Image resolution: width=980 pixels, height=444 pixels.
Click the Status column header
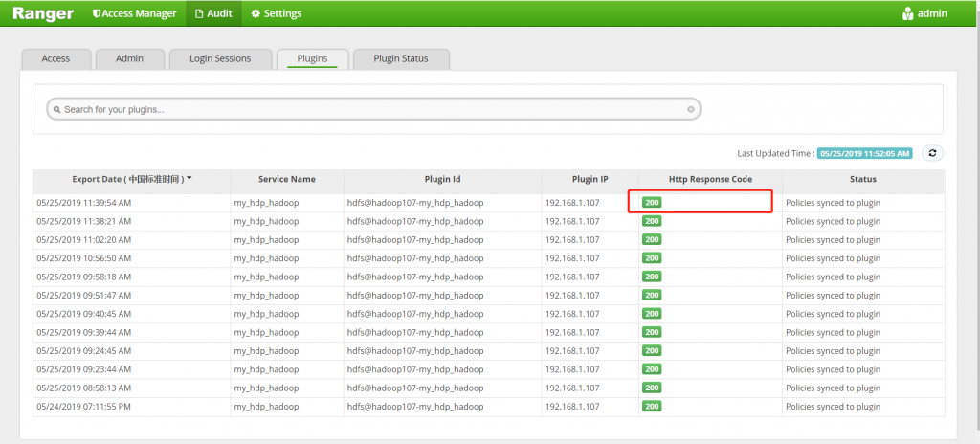coord(862,179)
